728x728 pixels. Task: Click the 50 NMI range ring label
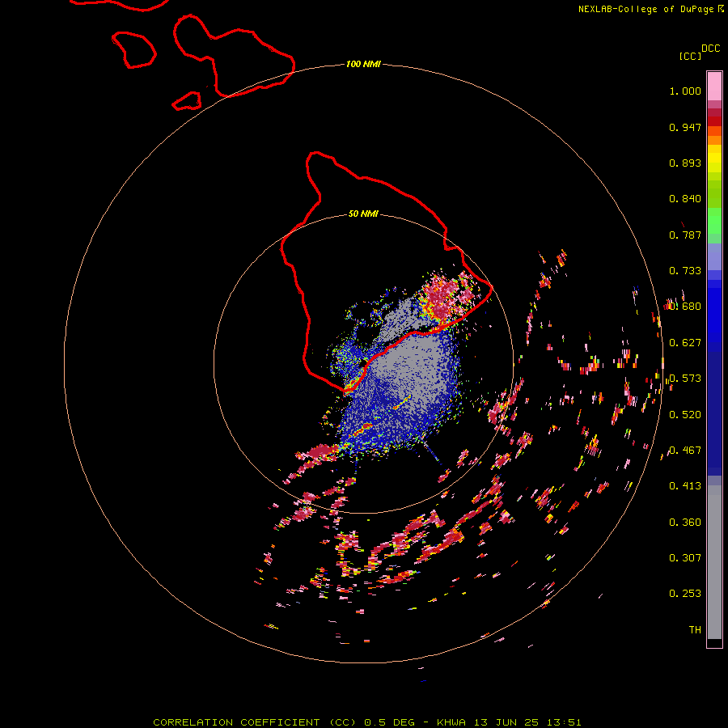click(x=363, y=214)
